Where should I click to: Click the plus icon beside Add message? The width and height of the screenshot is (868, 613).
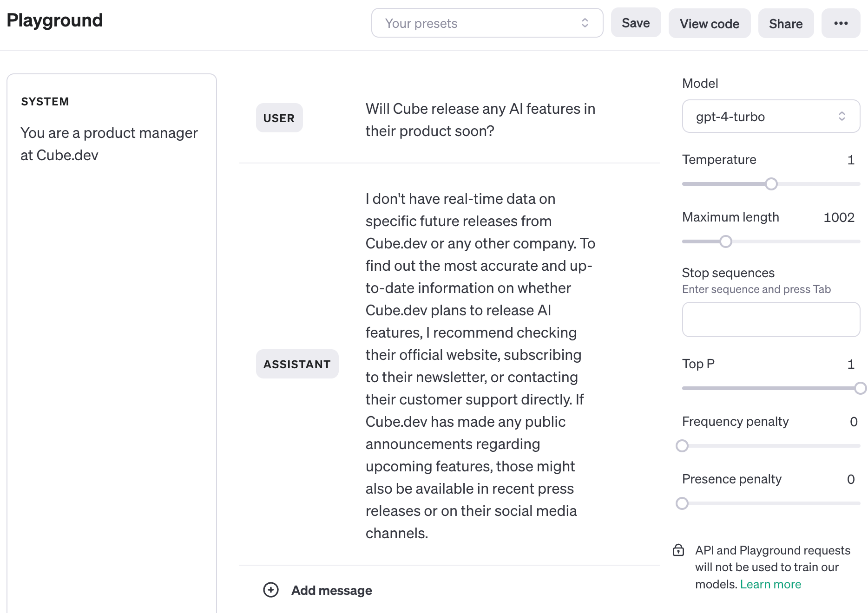270,590
